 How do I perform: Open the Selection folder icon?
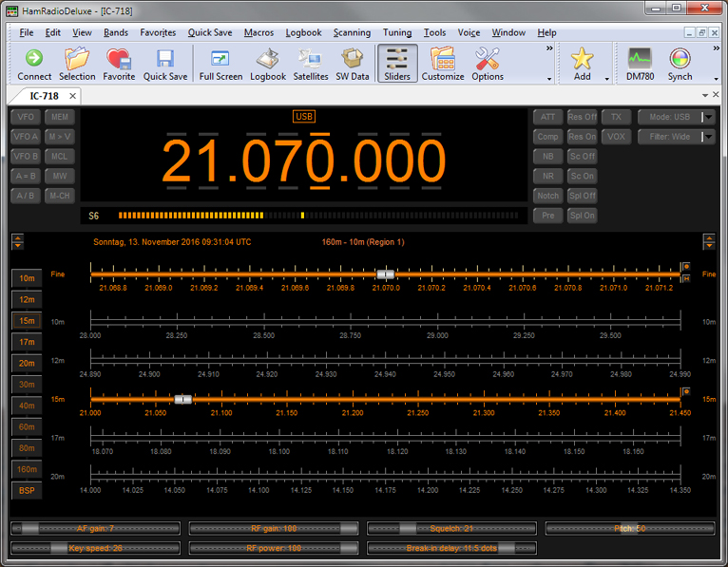pos(77,64)
